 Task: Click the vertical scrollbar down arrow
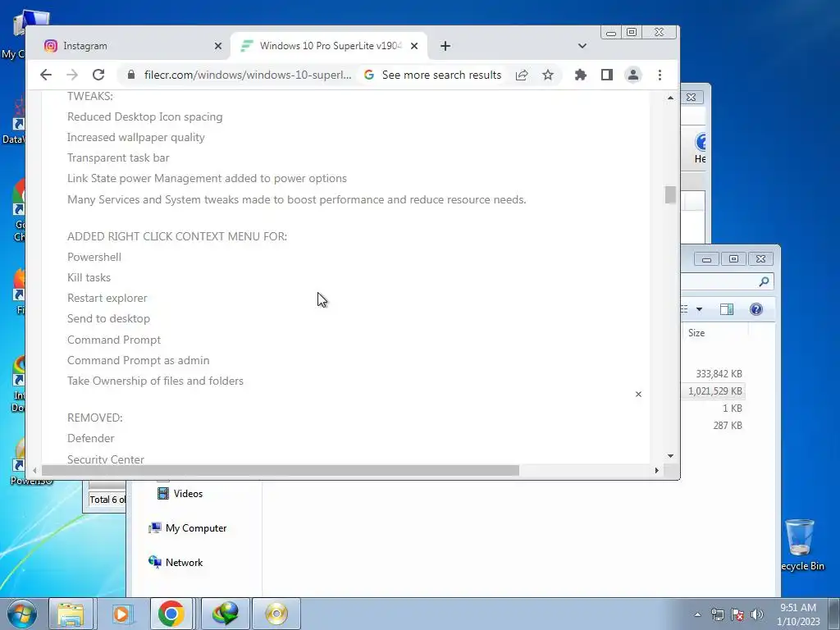point(670,456)
